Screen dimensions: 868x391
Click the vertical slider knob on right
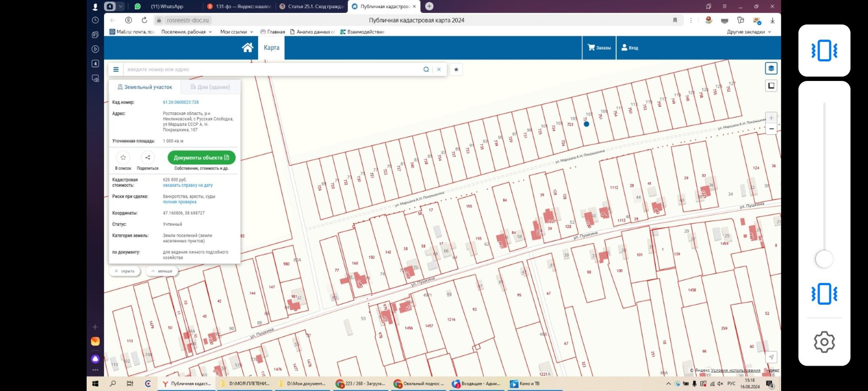824,259
